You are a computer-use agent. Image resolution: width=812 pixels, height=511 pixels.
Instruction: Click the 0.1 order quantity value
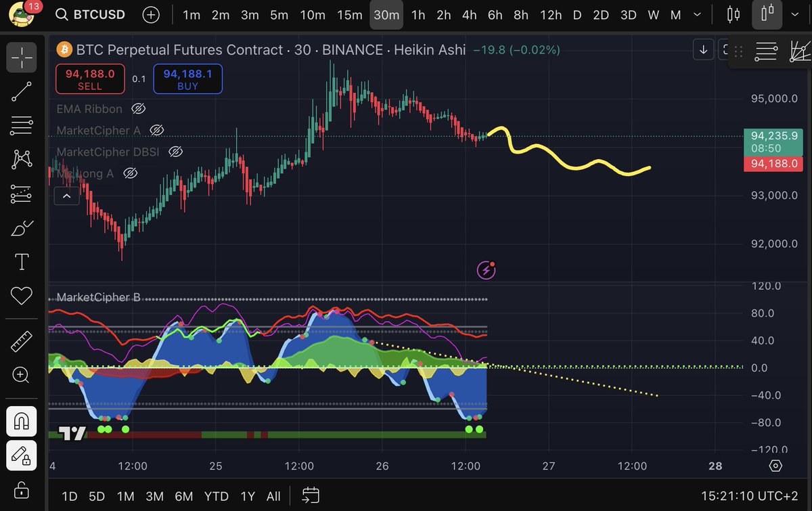tap(139, 79)
